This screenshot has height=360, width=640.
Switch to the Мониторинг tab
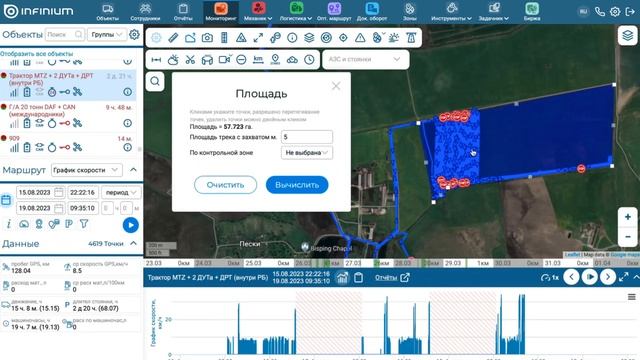pyautogui.click(x=221, y=12)
